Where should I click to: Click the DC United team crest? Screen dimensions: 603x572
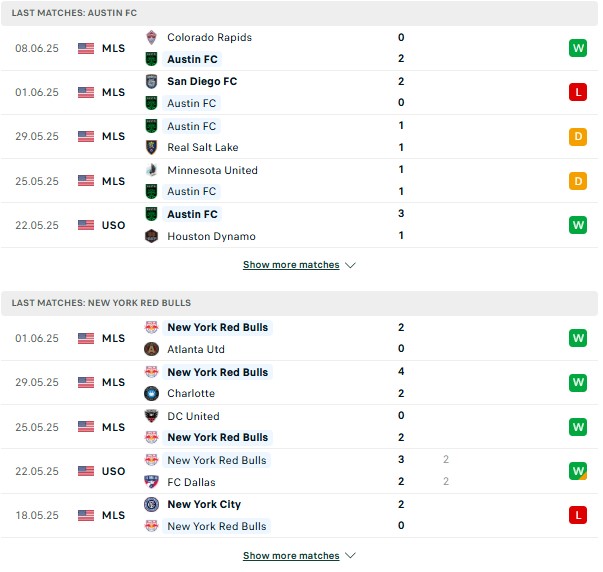pos(152,416)
